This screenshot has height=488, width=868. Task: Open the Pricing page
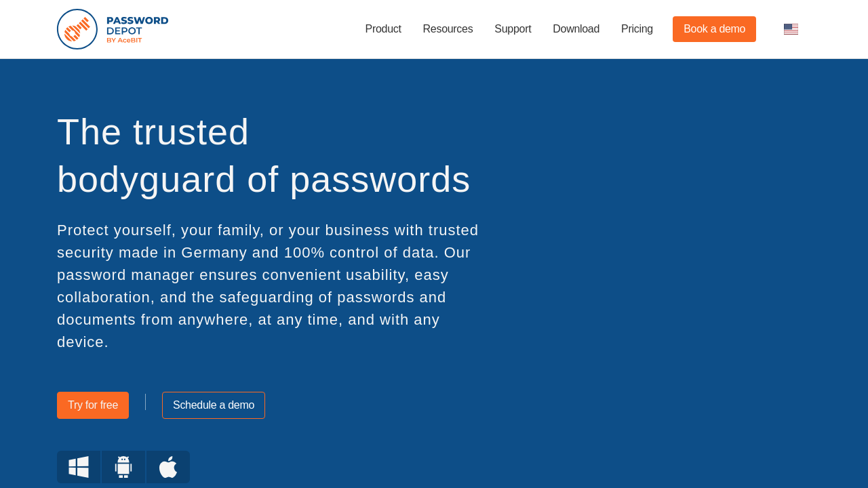click(637, 29)
